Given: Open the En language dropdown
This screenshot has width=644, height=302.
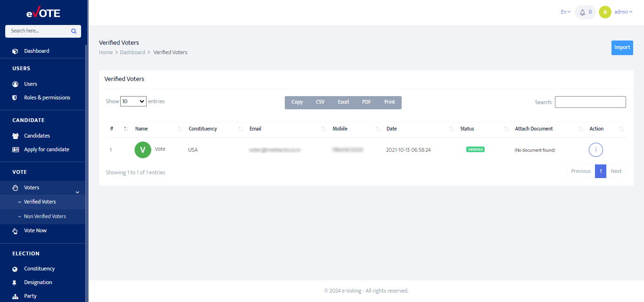Looking at the screenshot, I should pyautogui.click(x=565, y=11).
